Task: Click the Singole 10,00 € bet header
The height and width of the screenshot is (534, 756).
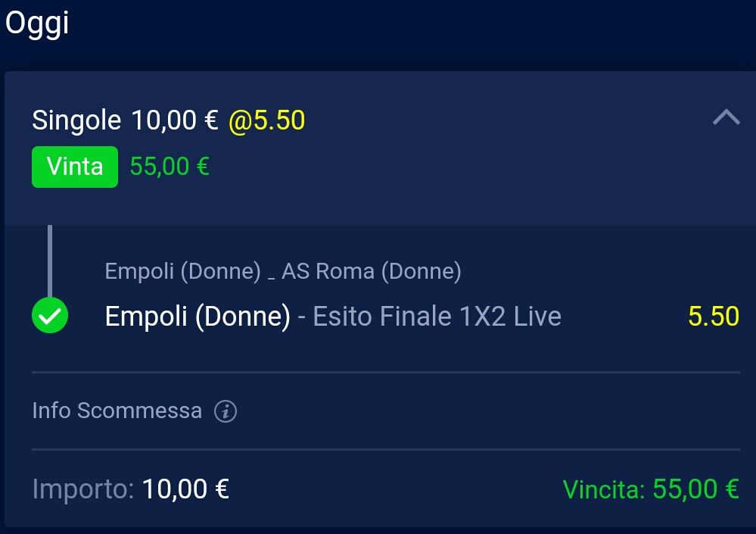Action: (125, 120)
